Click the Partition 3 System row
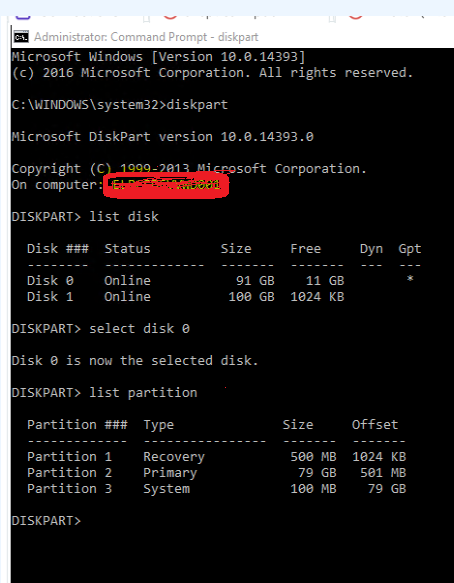The height and width of the screenshot is (583, 454). pyautogui.click(x=216, y=489)
